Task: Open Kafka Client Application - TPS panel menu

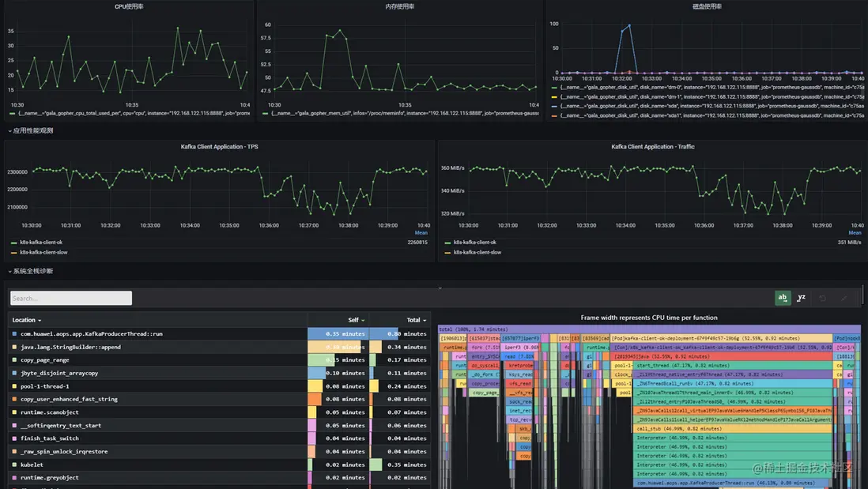Action: coord(219,146)
